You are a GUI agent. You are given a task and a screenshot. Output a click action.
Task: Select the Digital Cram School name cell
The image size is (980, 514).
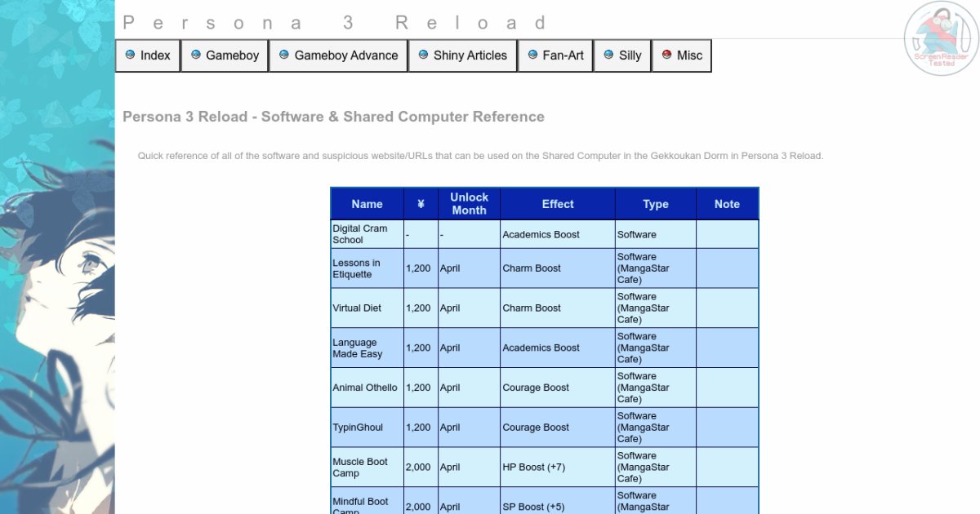tap(367, 234)
